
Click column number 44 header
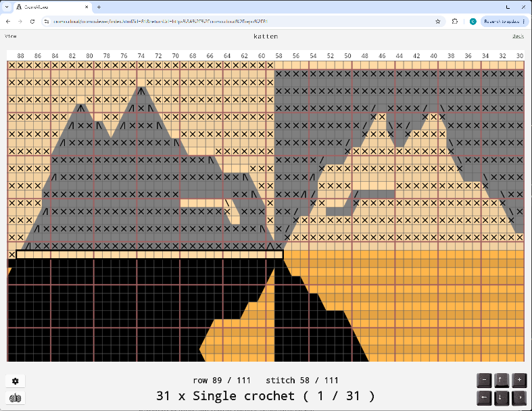point(400,55)
